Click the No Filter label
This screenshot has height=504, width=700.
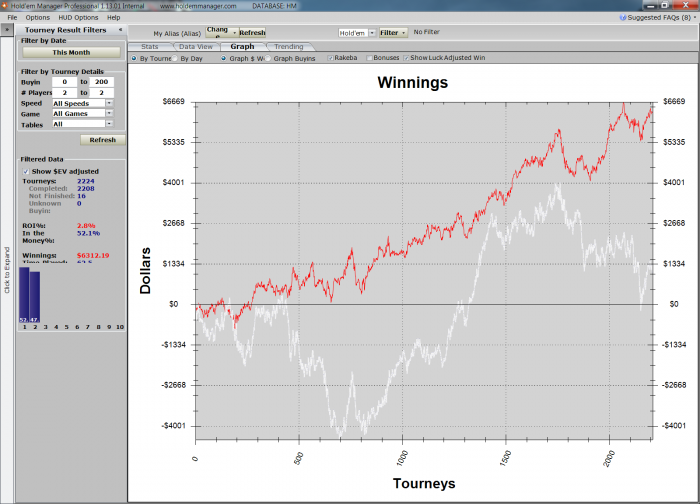point(426,32)
